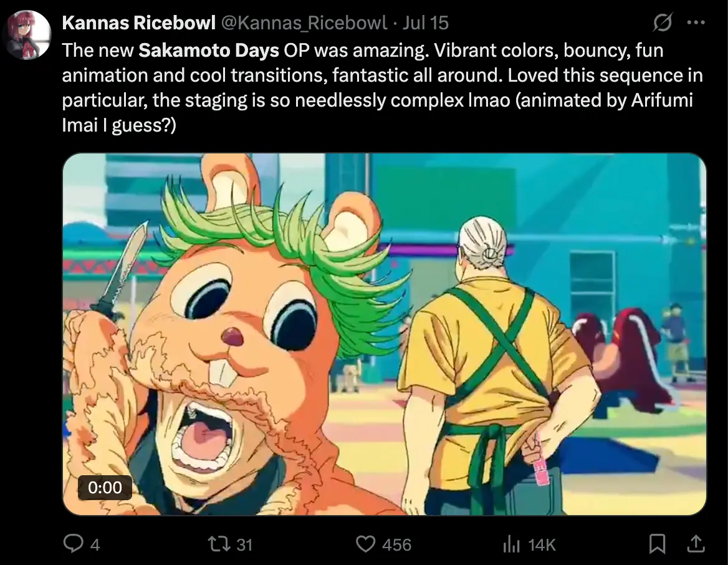This screenshot has height=565, width=728.
Task: Click the share upload-arrow icon
Action: pos(694,544)
